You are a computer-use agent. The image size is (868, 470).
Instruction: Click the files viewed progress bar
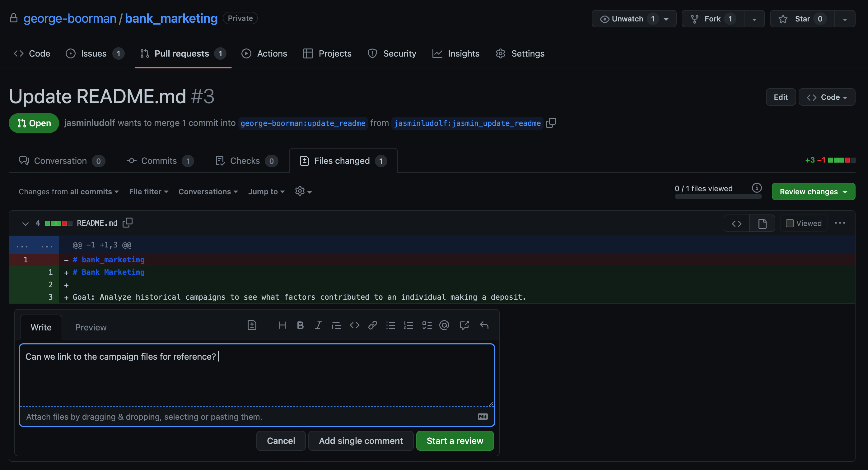[x=718, y=197]
